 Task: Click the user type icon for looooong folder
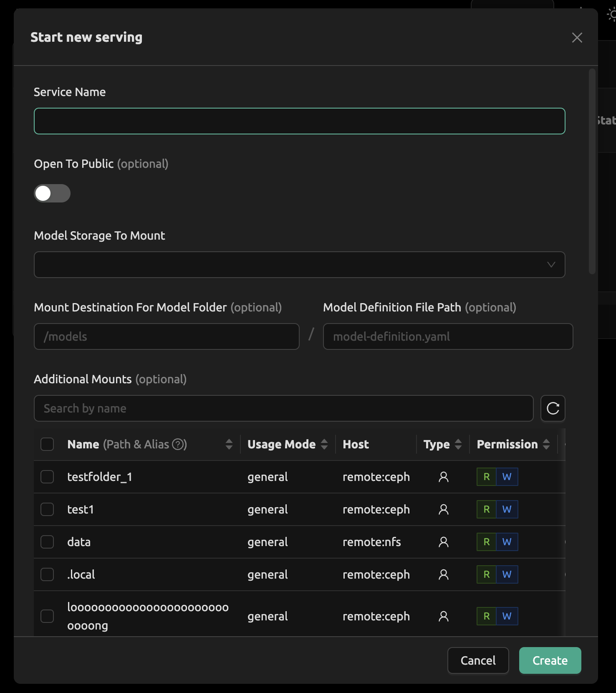[x=444, y=616]
